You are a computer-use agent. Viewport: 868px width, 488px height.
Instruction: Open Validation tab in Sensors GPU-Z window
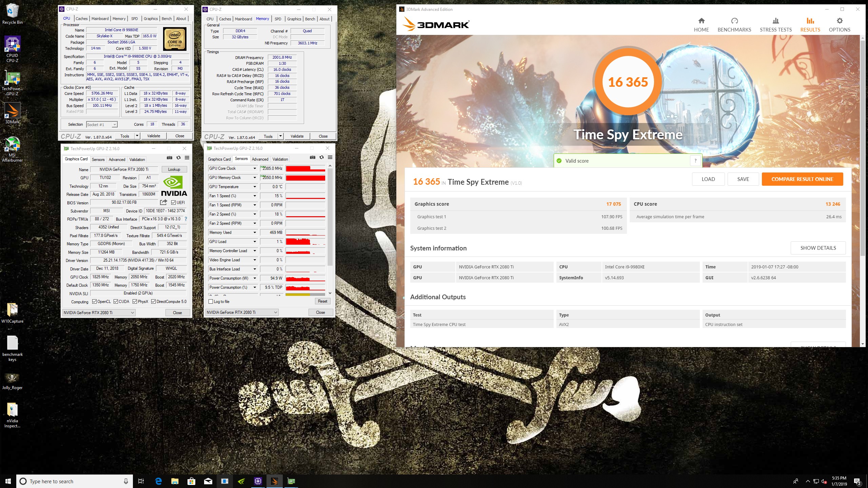click(x=280, y=159)
